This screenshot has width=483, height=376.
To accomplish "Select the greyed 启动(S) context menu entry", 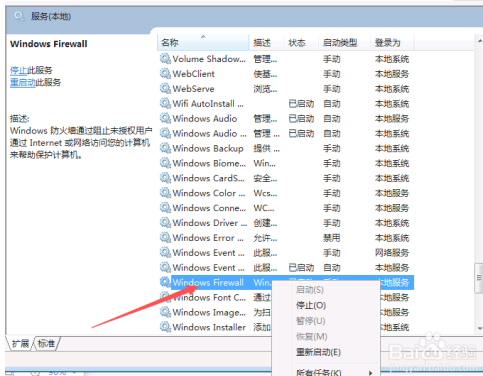I will (x=310, y=290).
